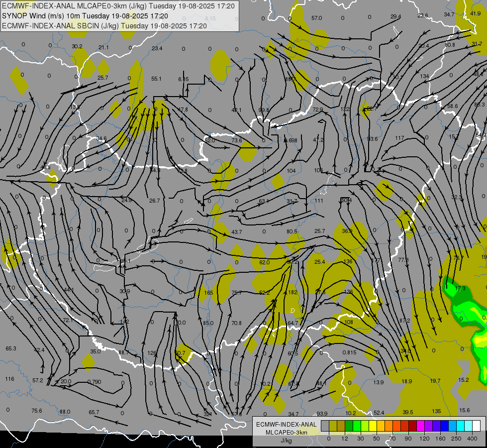487x448 pixels.
Task: Click the white legend swatch
Action: click(x=476, y=426)
